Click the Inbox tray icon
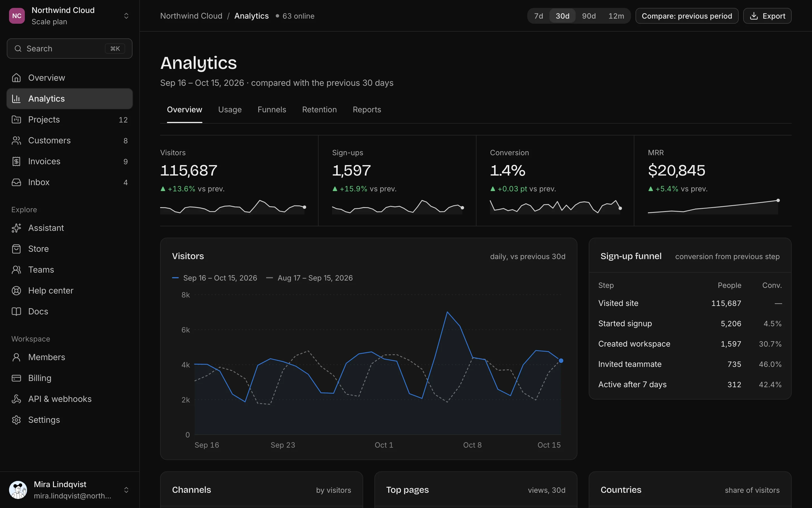The height and width of the screenshot is (508, 812). (16, 182)
